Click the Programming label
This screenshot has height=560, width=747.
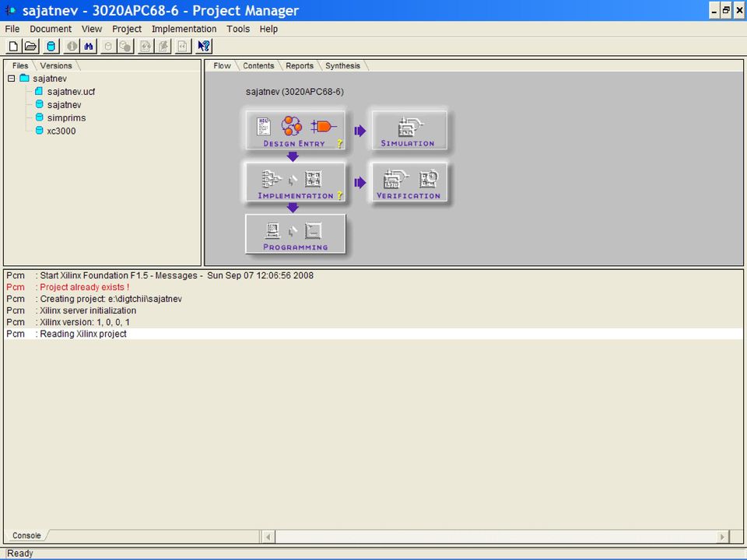coord(296,247)
